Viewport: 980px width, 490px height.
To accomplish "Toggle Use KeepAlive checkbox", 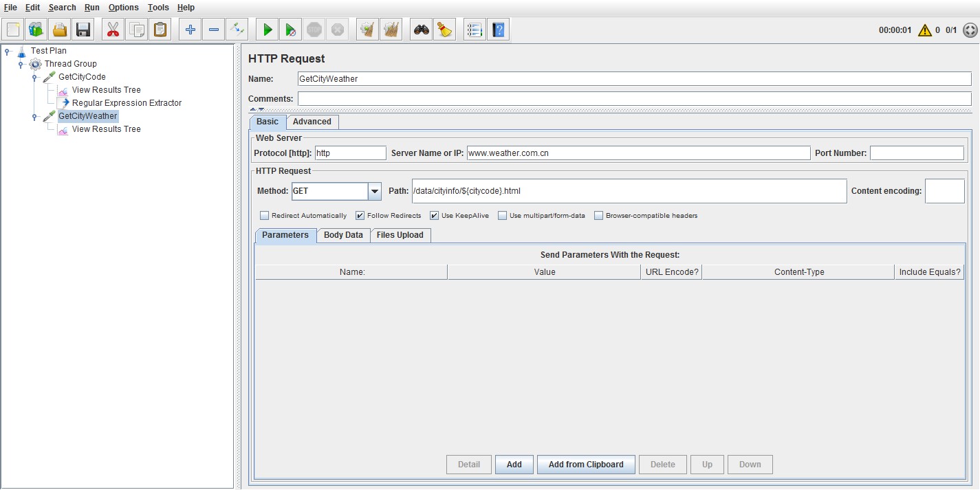I will 435,216.
